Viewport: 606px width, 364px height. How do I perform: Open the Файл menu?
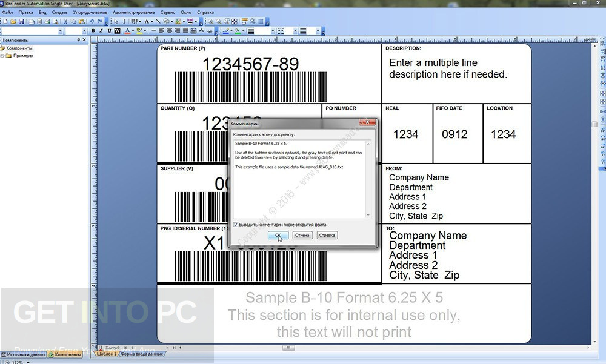tap(7, 12)
